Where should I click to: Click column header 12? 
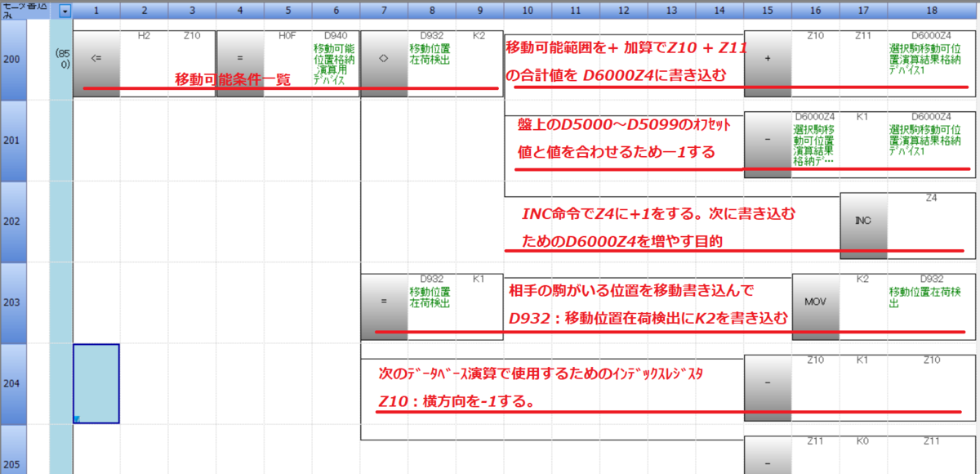pos(623,11)
